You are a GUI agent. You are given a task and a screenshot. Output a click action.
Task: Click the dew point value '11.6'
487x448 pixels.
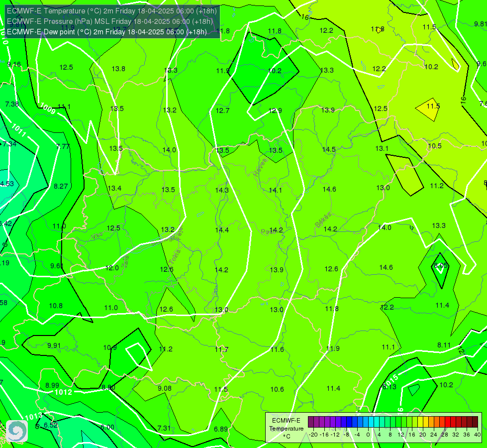[277, 349]
